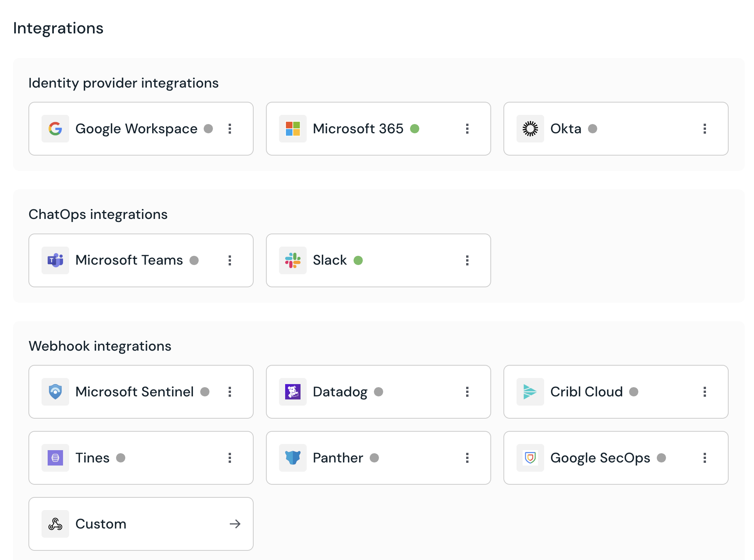Click the Tines logo icon
This screenshot has width=754, height=560.
(55, 458)
